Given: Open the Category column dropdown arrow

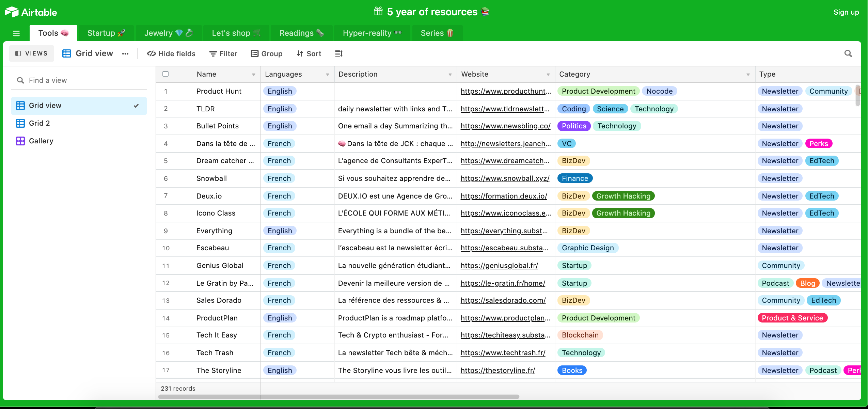Looking at the screenshot, I should 748,74.
